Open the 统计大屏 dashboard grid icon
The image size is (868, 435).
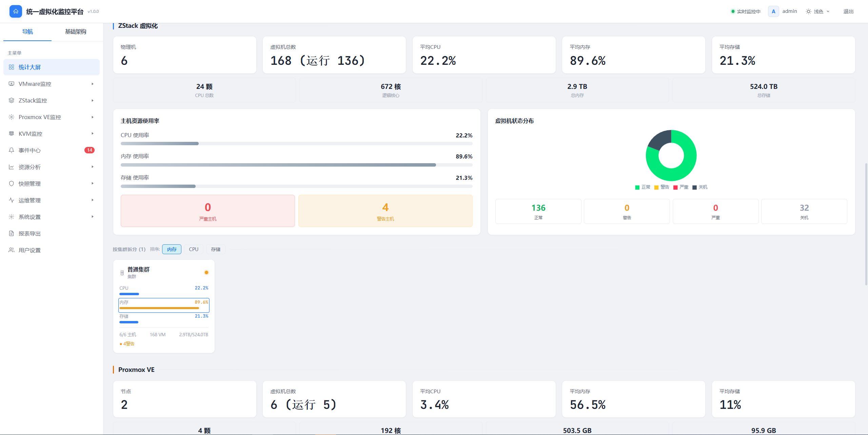click(12, 67)
